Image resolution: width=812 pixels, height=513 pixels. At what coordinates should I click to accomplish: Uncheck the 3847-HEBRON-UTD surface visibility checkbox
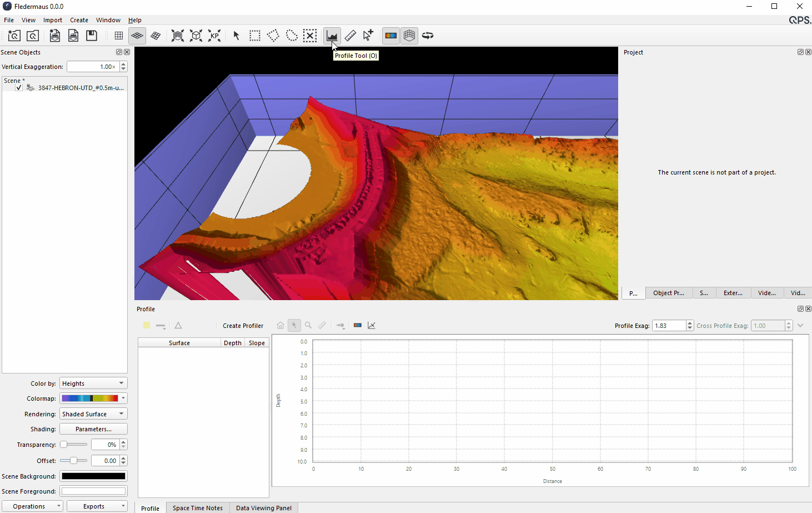(x=19, y=88)
